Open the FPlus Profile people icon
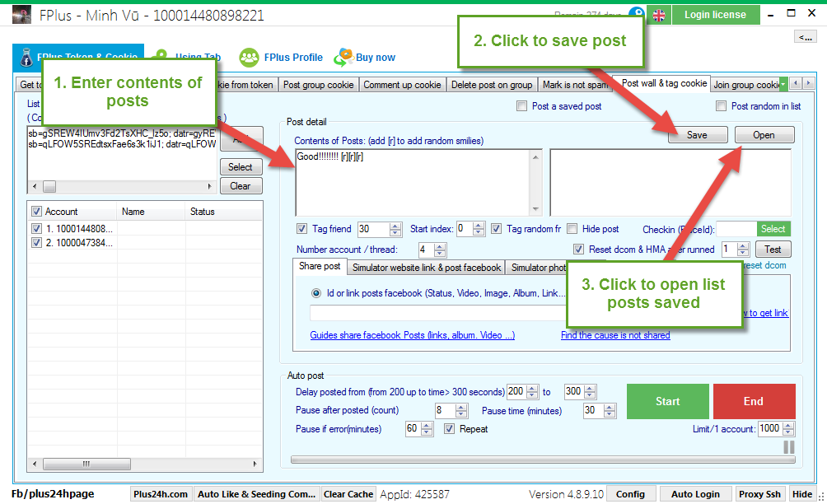This screenshot has height=504, width=827. pyautogui.click(x=249, y=58)
